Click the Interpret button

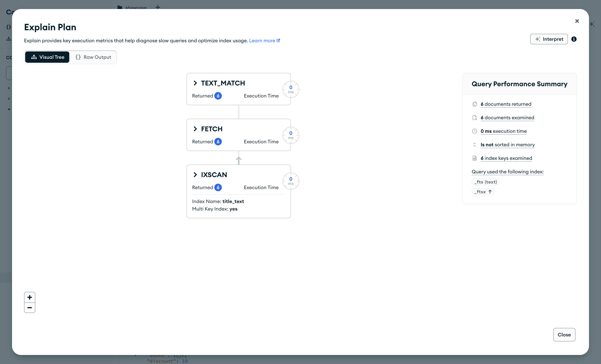pos(549,39)
